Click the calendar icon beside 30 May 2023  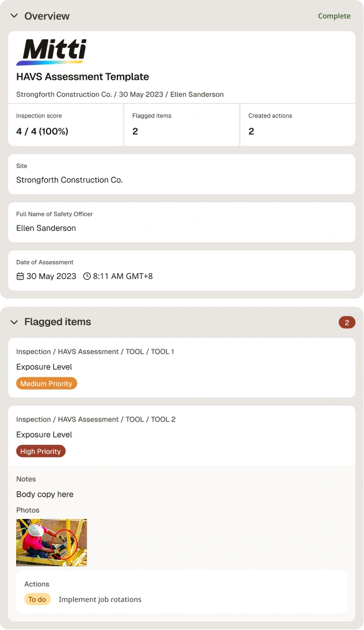[20, 276]
